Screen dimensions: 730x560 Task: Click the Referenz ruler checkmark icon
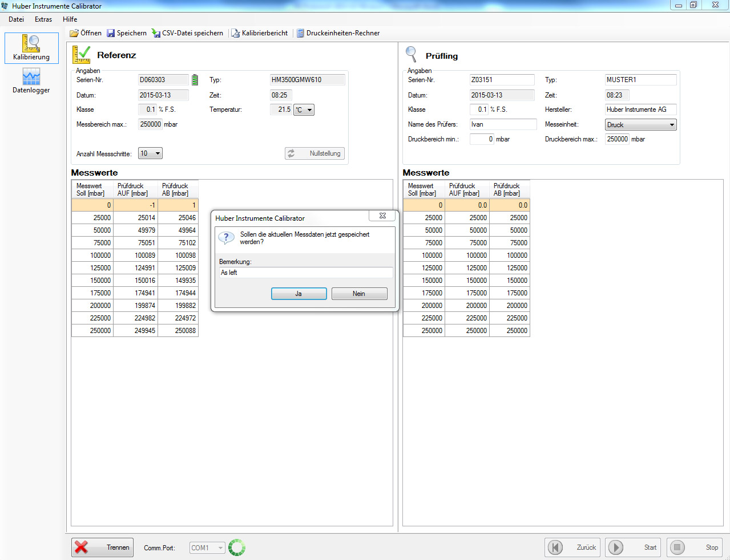point(82,55)
